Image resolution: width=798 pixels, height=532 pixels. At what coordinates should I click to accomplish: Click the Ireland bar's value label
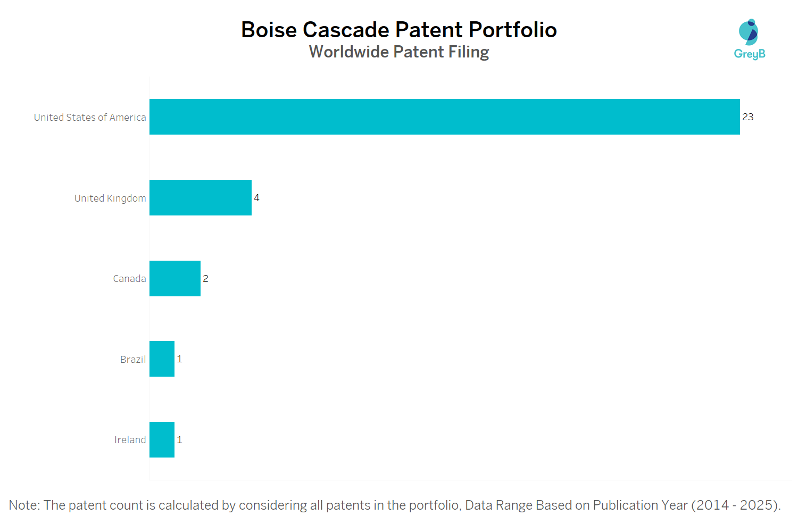(180, 440)
